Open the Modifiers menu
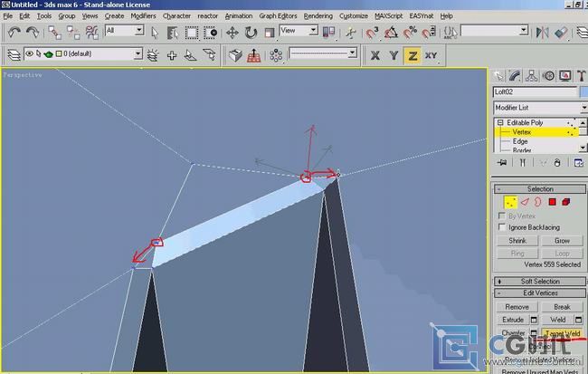 click(x=143, y=16)
